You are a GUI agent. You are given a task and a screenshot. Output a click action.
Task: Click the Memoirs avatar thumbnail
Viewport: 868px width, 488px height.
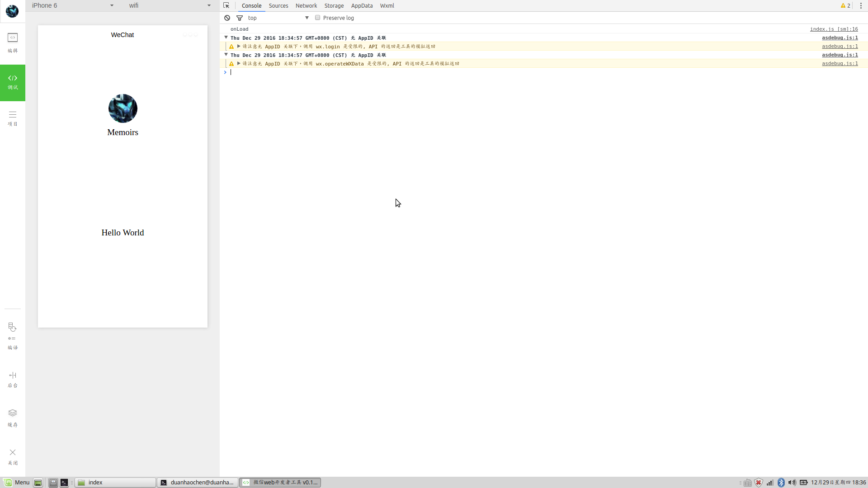point(123,108)
